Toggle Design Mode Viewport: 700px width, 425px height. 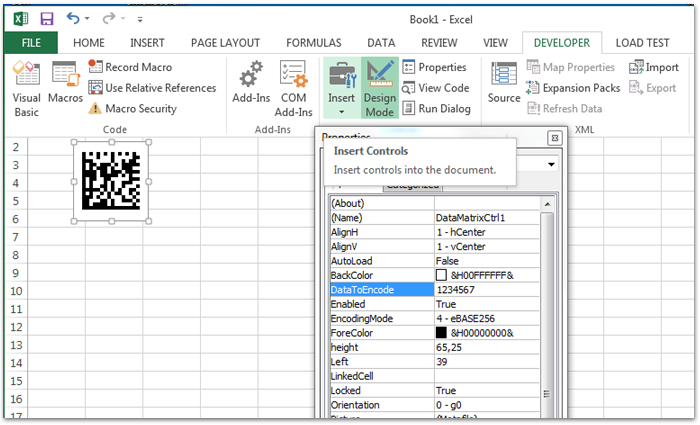tap(379, 88)
